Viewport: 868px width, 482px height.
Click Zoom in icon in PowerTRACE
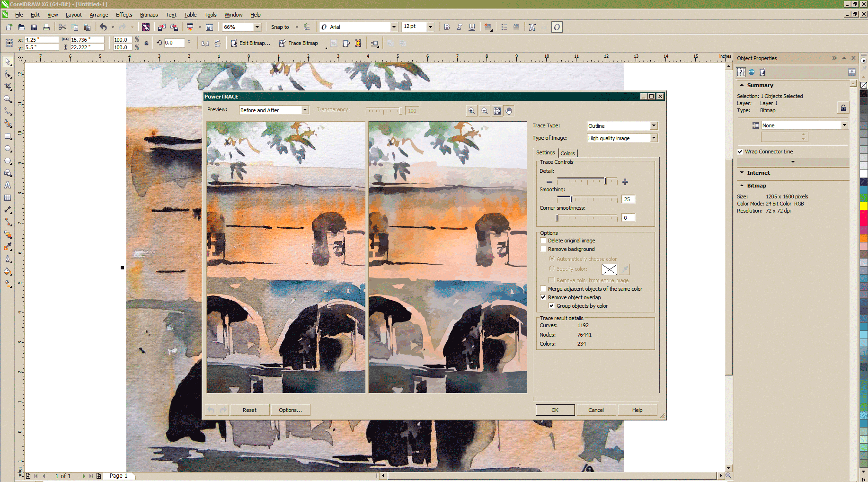(x=471, y=111)
